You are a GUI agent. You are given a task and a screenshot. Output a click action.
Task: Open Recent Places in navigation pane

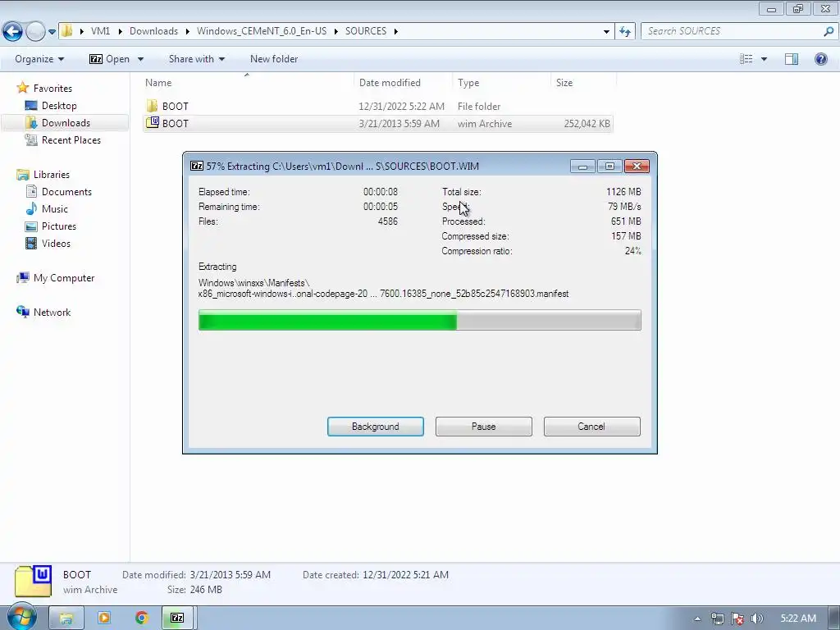pyautogui.click(x=71, y=139)
